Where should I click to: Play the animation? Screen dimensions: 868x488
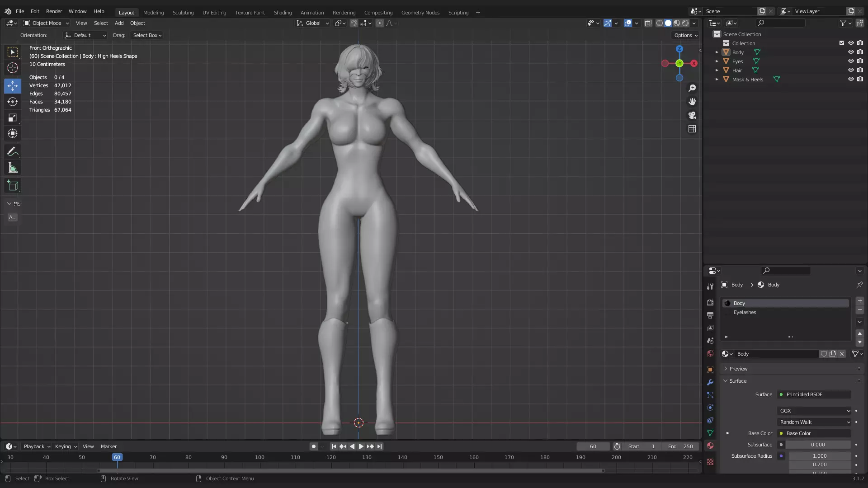point(361,446)
